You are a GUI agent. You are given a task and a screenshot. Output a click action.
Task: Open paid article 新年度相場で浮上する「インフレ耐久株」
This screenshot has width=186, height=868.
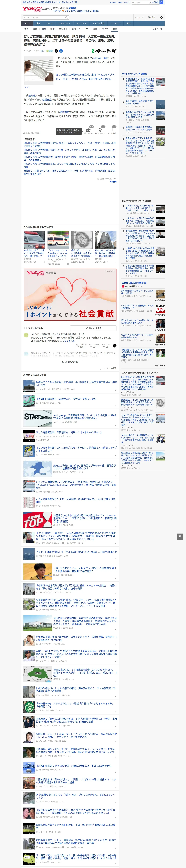[x=137, y=292]
